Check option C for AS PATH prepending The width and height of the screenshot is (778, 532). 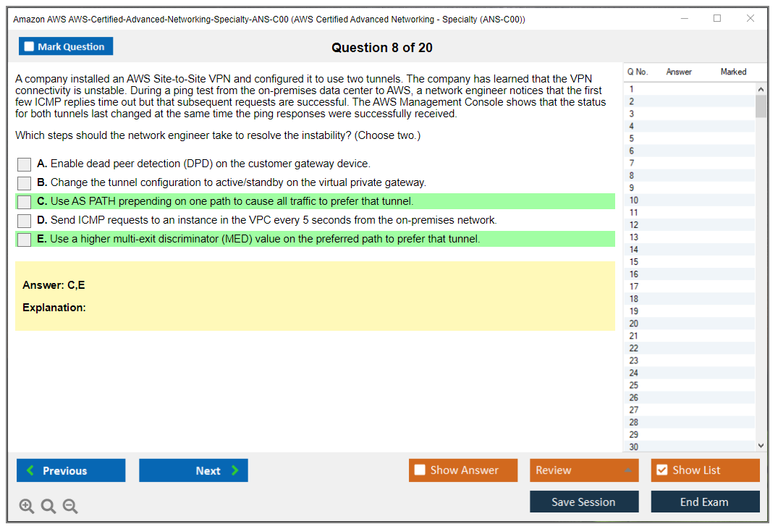(x=24, y=202)
